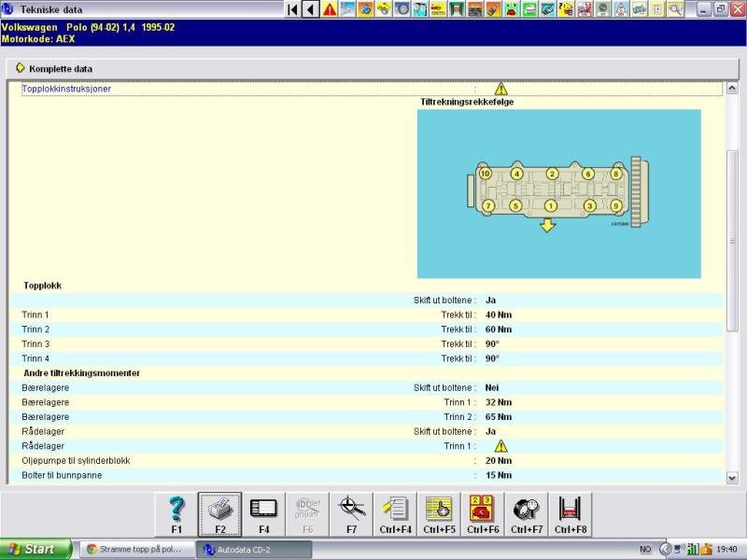
Task: Go to first page using top toolbar arrow
Action: point(292,9)
